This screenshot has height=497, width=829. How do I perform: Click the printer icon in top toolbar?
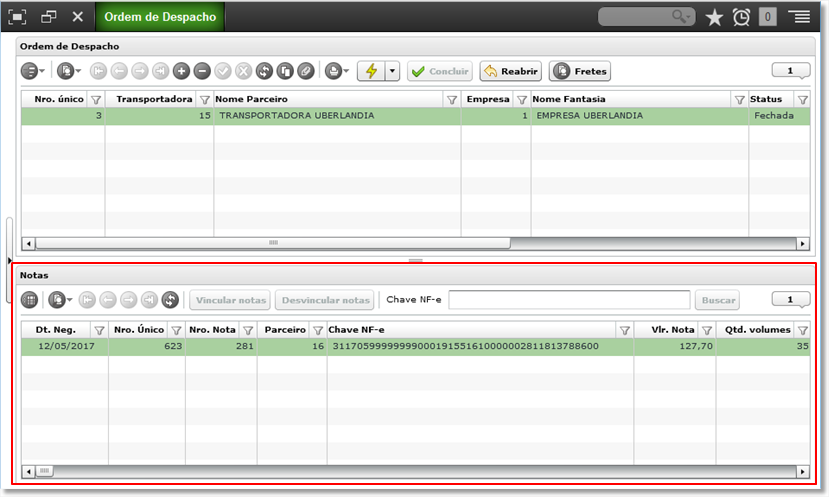coord(336,71)
